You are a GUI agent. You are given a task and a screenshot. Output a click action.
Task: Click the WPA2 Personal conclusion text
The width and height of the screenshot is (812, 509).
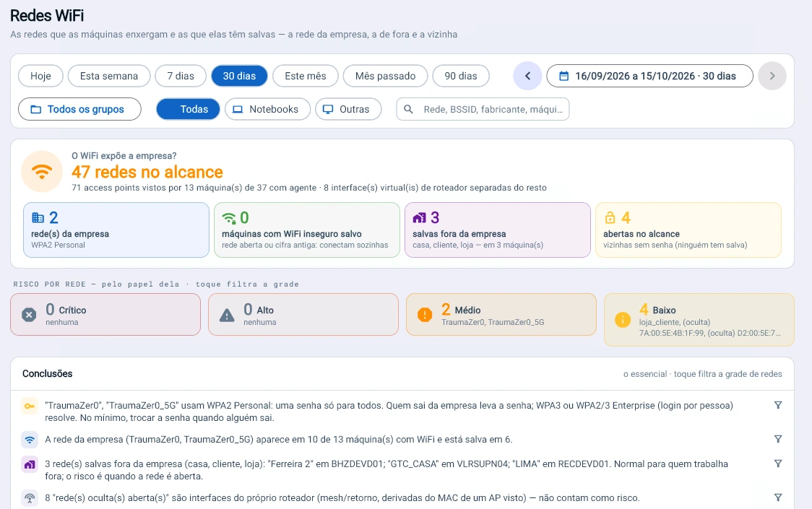coord(389,412)
